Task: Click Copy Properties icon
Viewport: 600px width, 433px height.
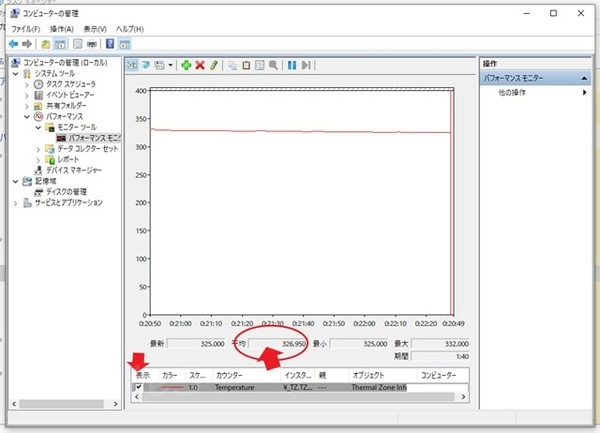Action: (232, 65)
